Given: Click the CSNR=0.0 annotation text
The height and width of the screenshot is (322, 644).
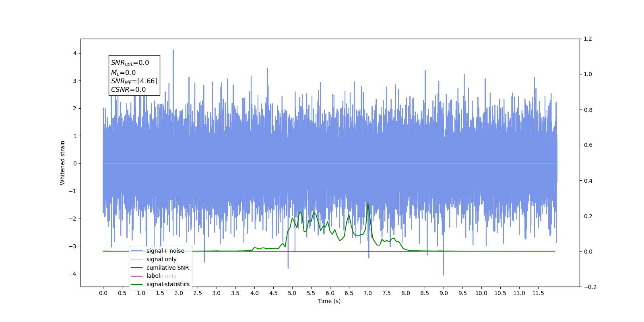Looking at the screenshot, I should [x=128, y=90].
